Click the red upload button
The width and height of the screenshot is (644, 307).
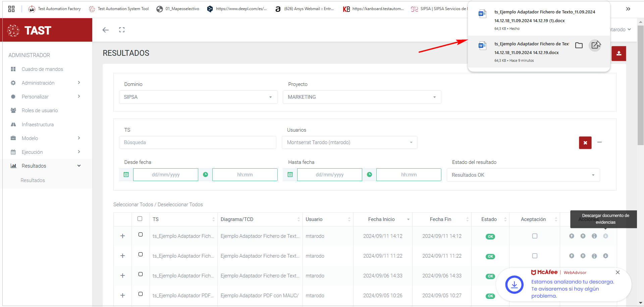[619, 53]
